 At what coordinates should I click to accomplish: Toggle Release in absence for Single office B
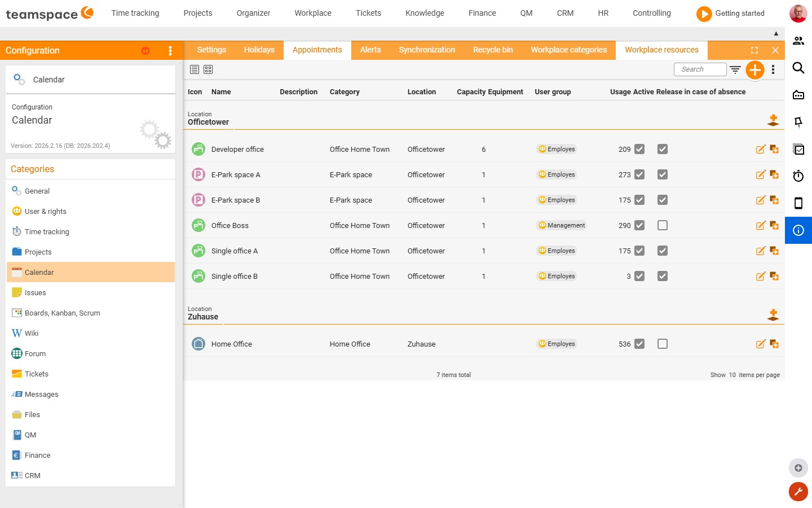[x=663, y=276]
